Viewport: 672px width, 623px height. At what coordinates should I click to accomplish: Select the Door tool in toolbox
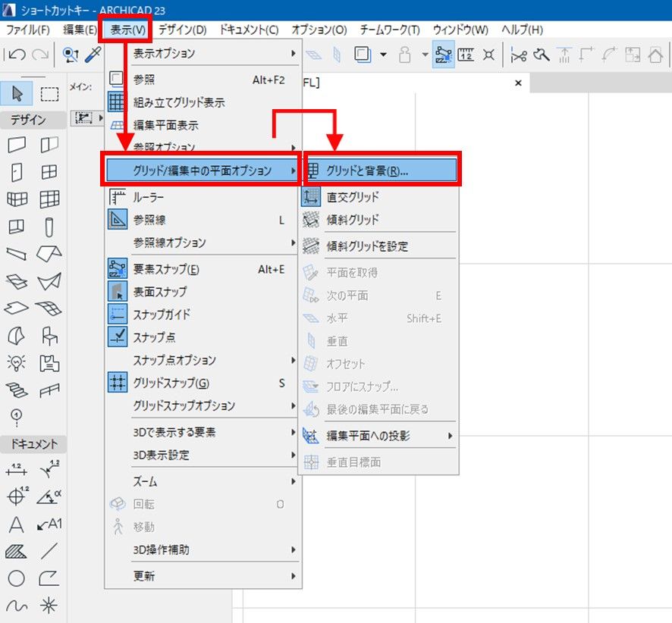[x=17, y=172]
